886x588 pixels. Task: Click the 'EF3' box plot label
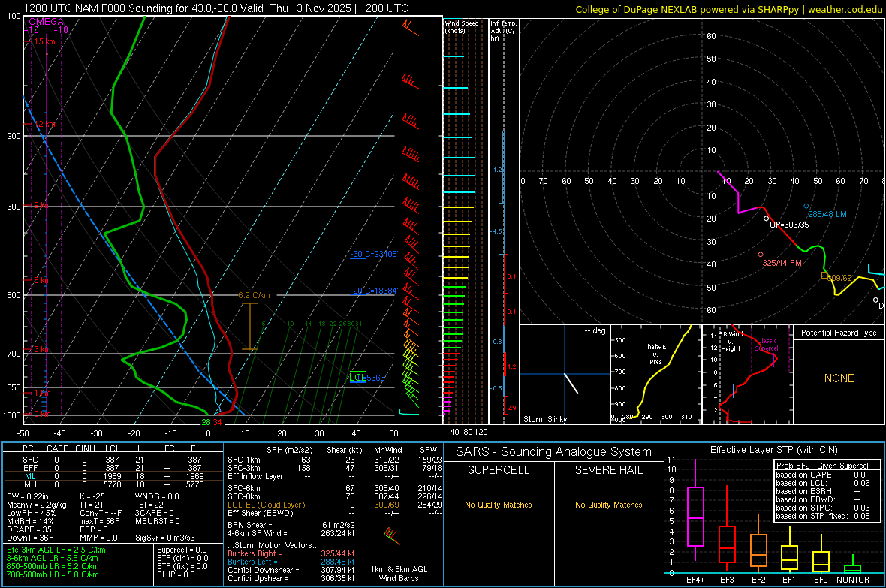[x=727, y=580]
